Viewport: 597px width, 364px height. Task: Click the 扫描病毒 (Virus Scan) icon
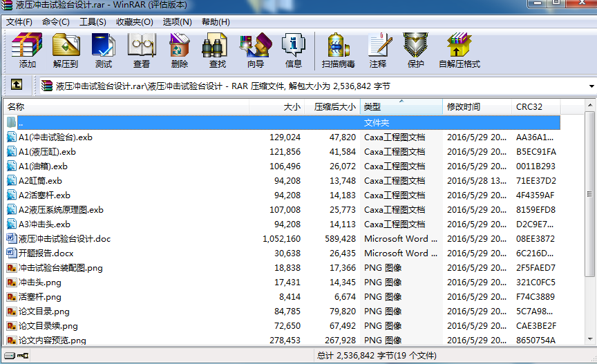coord(338,45)
